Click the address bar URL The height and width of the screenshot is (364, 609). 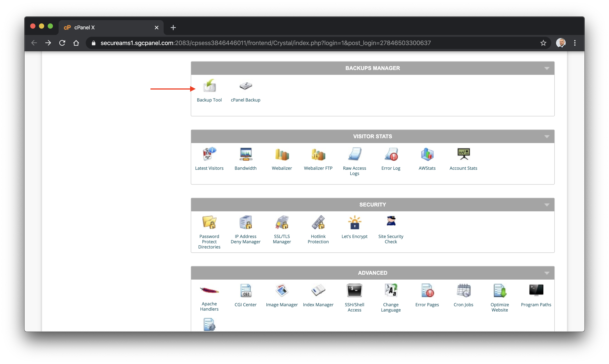click(x=266, y=43)
